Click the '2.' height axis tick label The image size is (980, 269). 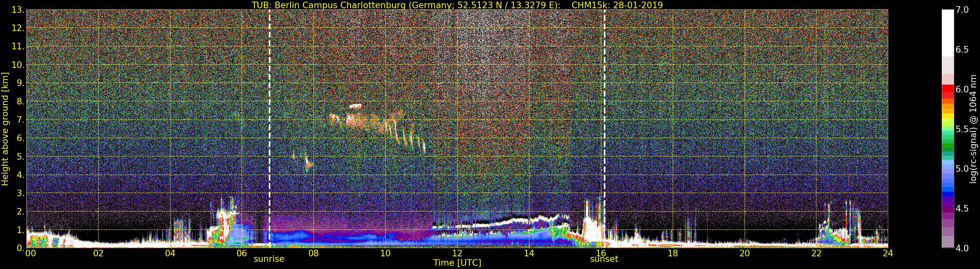pos(20,211)
